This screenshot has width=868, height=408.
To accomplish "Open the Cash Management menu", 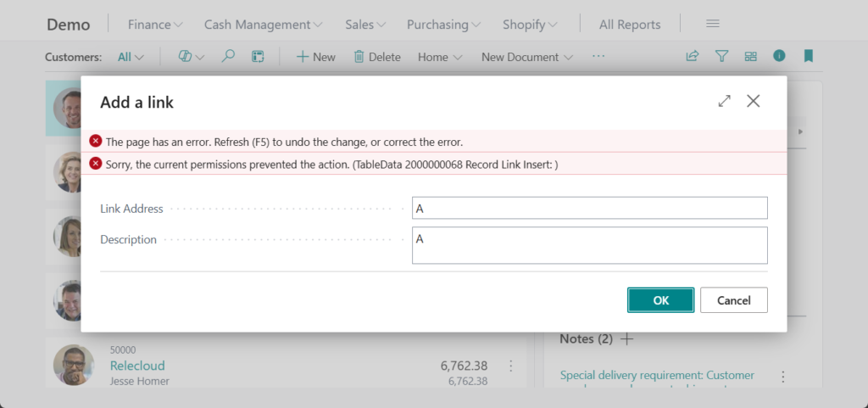I will click(263, 25).
